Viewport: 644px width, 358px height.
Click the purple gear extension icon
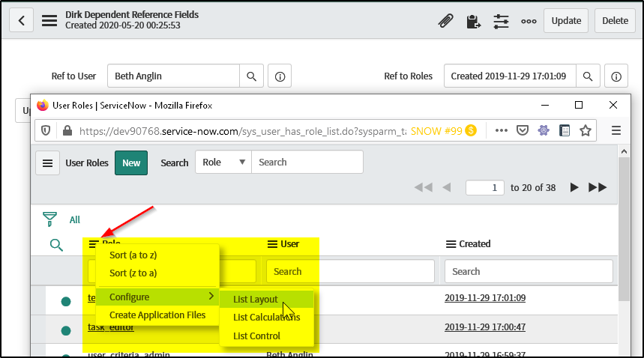coord(544,131)
